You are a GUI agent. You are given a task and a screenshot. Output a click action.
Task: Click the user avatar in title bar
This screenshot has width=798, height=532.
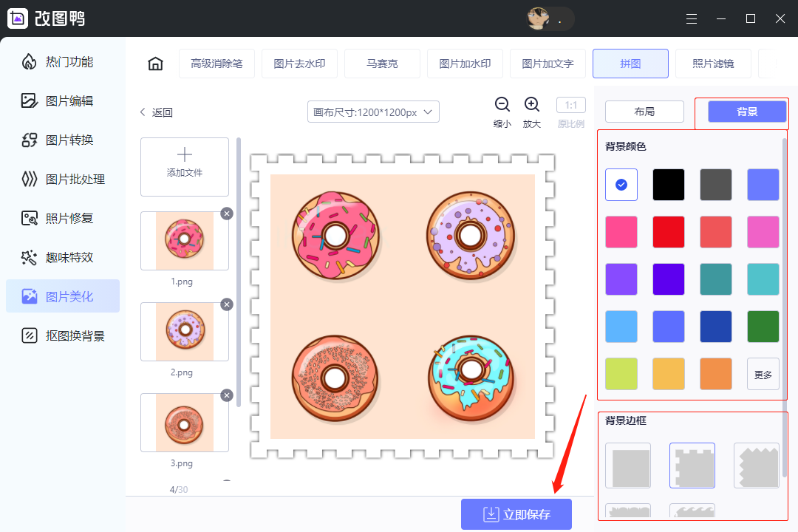pos(537,18)
